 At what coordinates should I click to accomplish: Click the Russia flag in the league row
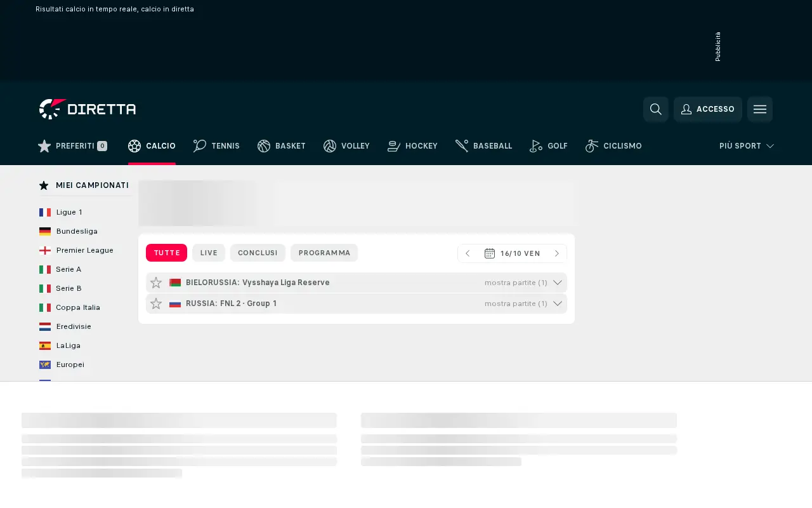click(x=175, y=304)
